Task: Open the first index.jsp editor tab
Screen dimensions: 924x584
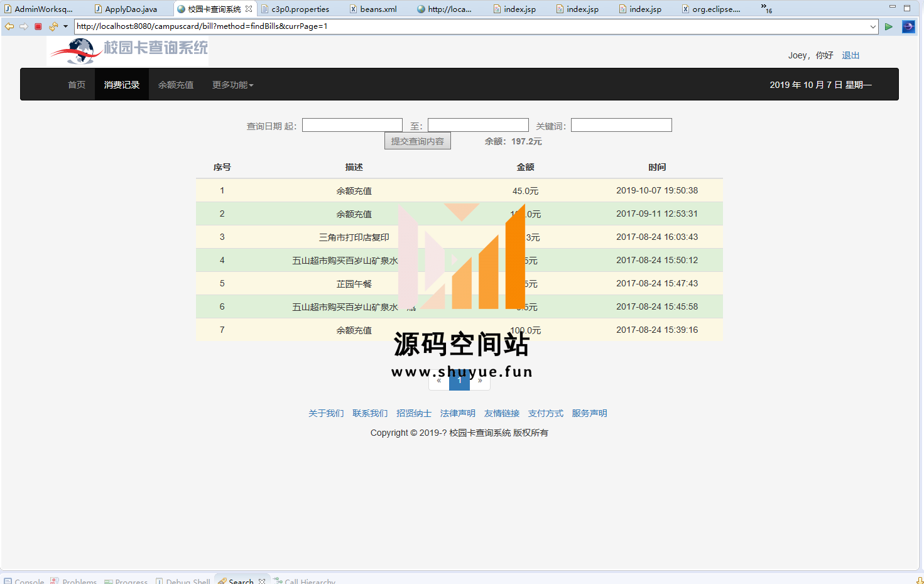Action: 514,9
